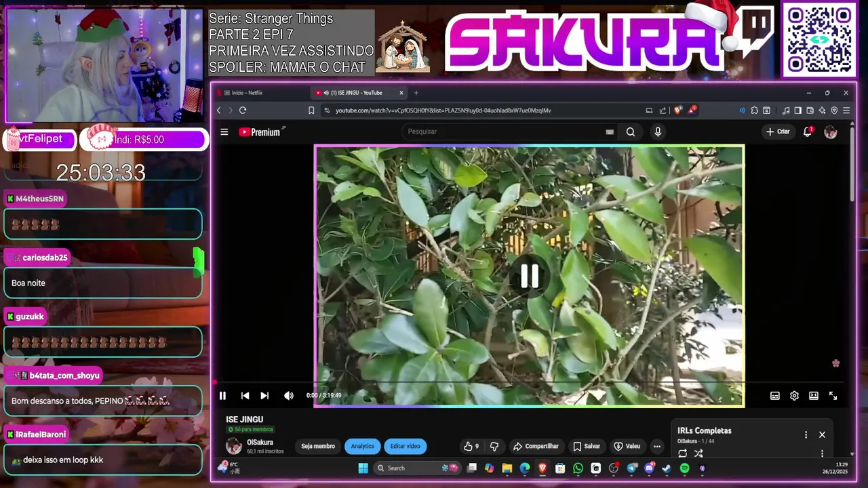Open the YouTube hamburger guide menu
This screenshot has width=868, height=488.
224,132
